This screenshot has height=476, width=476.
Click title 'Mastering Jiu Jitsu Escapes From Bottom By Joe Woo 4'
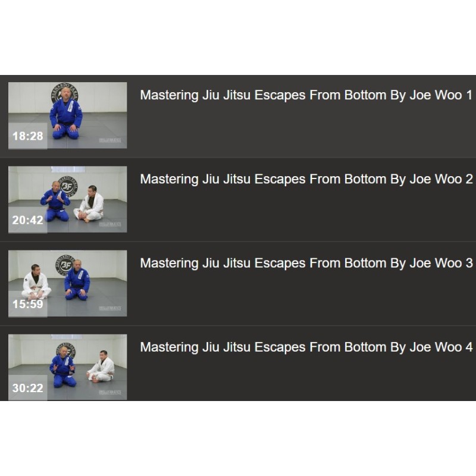tap(306, 347)
